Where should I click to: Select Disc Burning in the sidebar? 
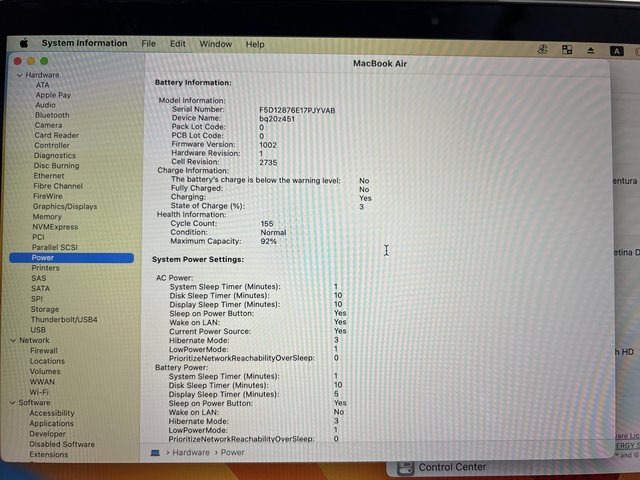(57, 166)
